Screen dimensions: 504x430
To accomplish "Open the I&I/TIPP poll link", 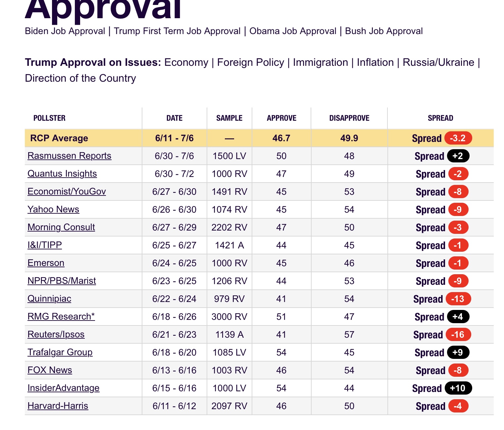I will [x=45, y=245].
